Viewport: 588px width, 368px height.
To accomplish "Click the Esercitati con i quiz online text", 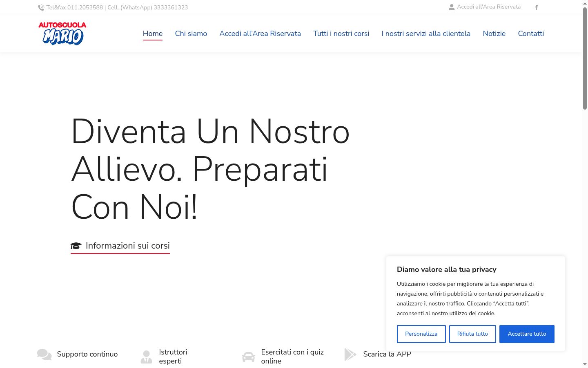I will pos(292,357).
